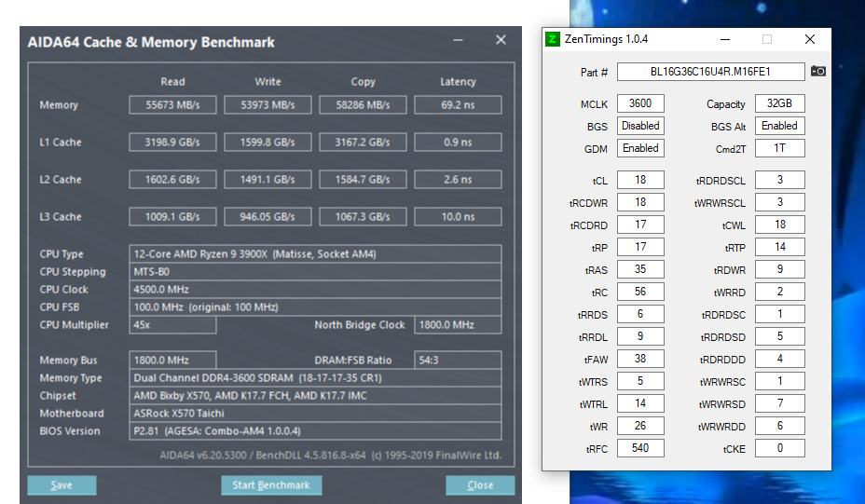Image resolution: width=865 pixels, height=504 pixels.
Task: Click the BGS Alt value Enabled
Action: pyautogui.click(x=779, y=126)
